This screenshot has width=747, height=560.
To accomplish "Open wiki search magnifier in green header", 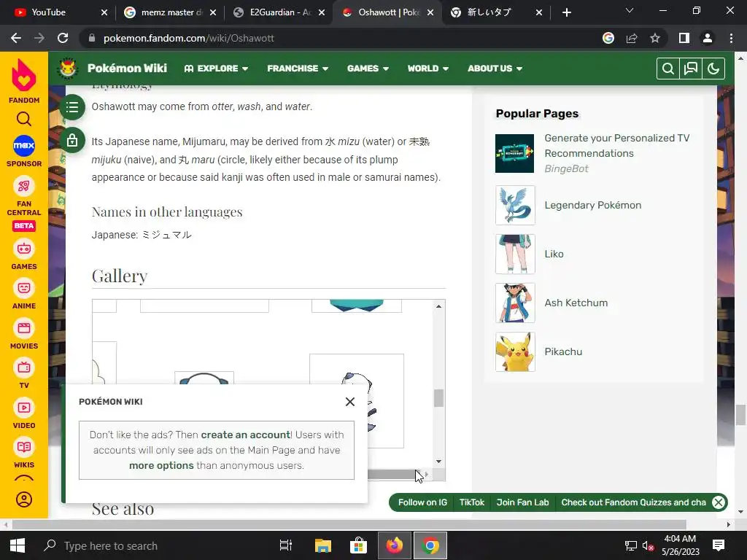I will [x=668, y=69].
